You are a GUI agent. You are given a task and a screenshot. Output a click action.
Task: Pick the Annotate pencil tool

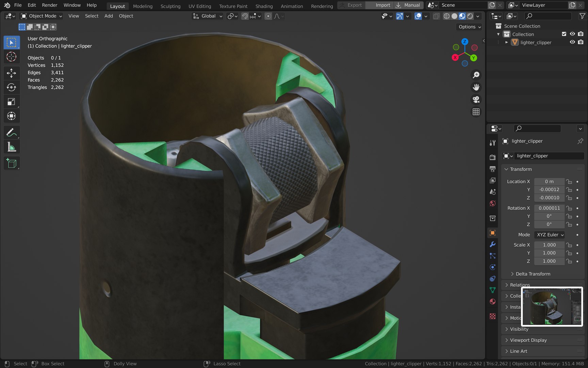coord(12,132)
